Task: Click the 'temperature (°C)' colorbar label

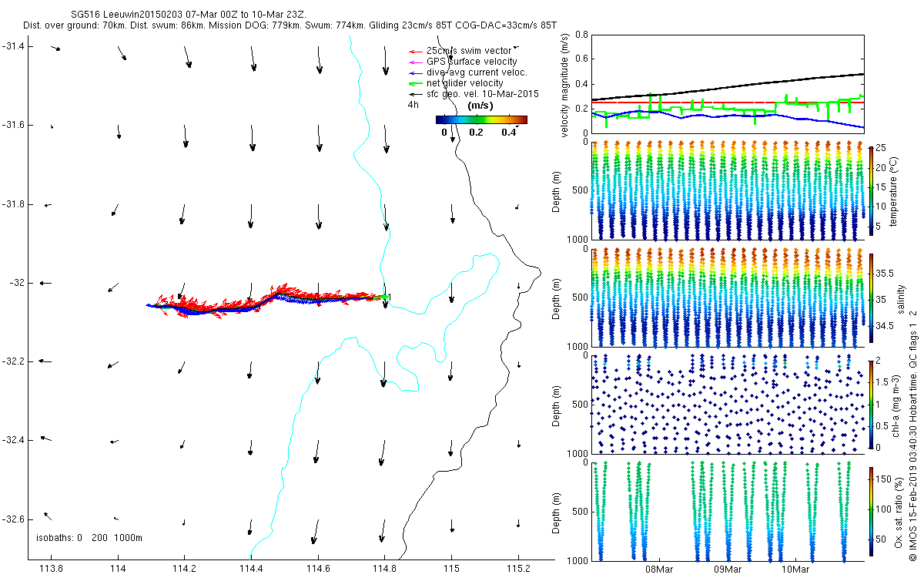Action: [894, 190]
